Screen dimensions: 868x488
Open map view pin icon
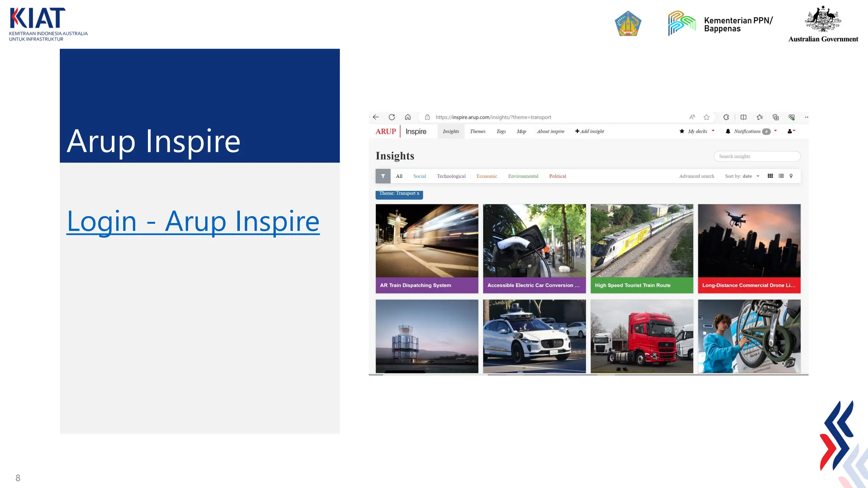click(x=791, y=176)
